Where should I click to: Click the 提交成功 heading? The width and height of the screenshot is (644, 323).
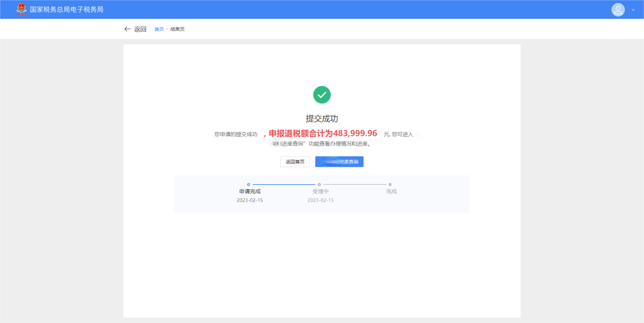[x=321, y=119]
